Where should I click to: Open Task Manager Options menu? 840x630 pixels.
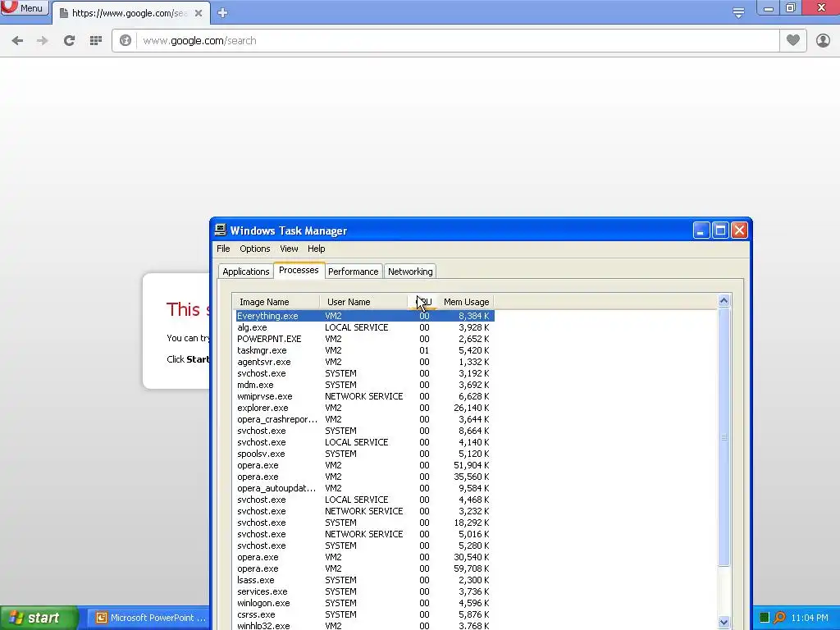pos(255,249)
